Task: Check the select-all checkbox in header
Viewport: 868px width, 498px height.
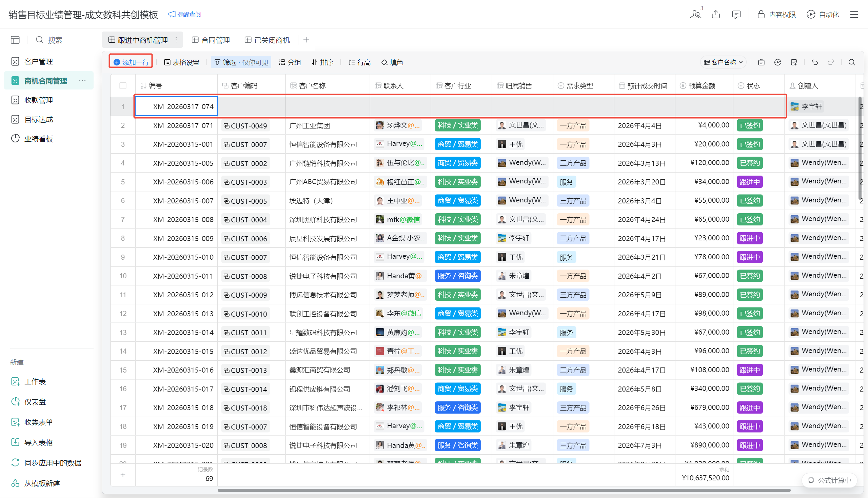Action: (x=123, y=85)
